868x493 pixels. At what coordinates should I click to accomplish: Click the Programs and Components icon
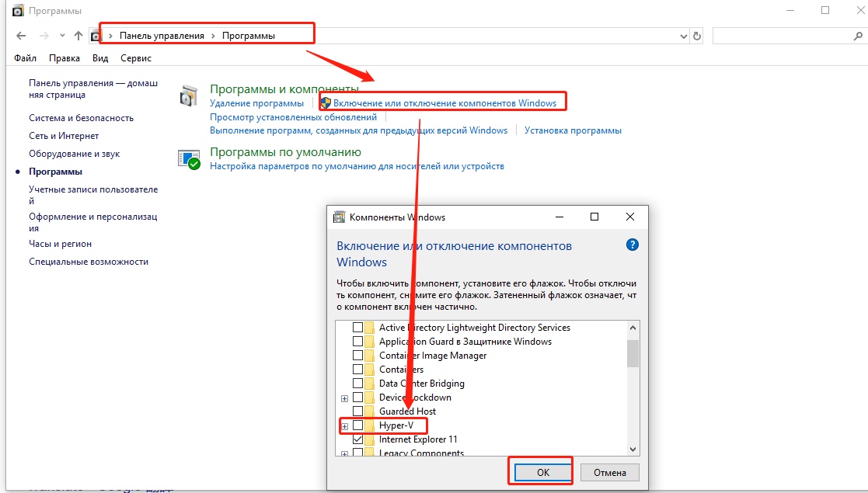(189, 96)
